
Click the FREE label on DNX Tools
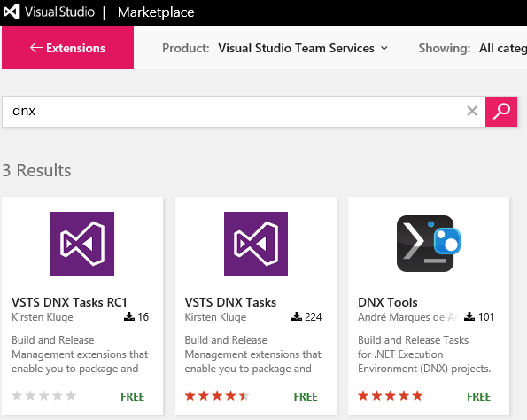(479, 396)
